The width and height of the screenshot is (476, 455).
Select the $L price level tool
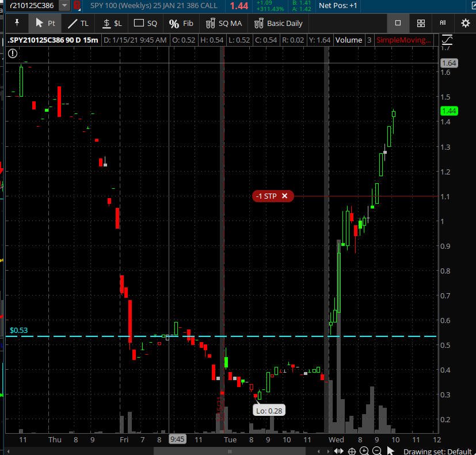(112, 23)
